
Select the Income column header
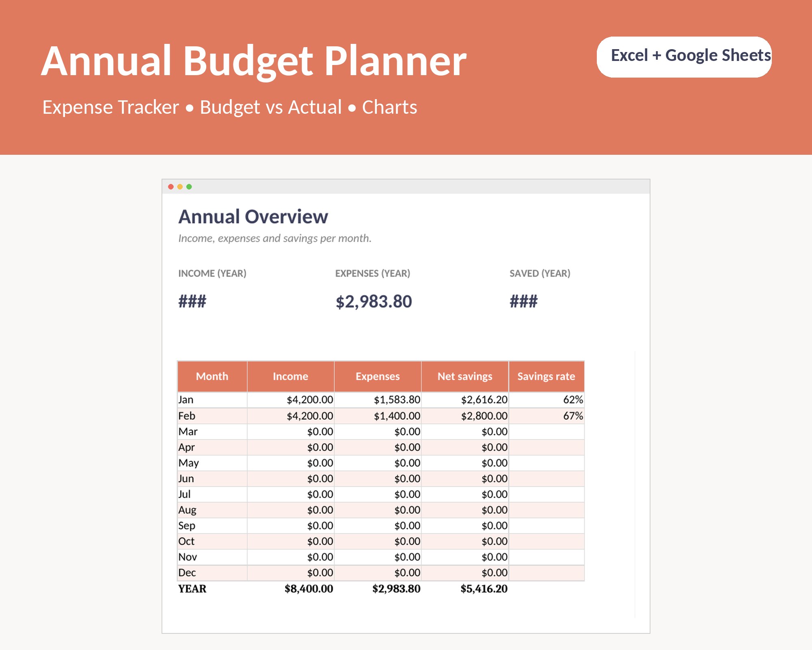click(x=291, y=377)
